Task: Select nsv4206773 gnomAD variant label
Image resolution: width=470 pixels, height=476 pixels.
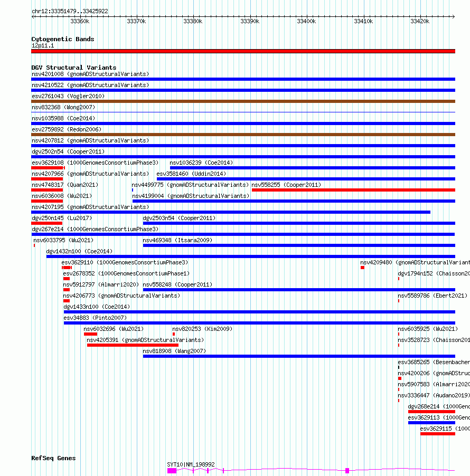Action: (121, 296)
